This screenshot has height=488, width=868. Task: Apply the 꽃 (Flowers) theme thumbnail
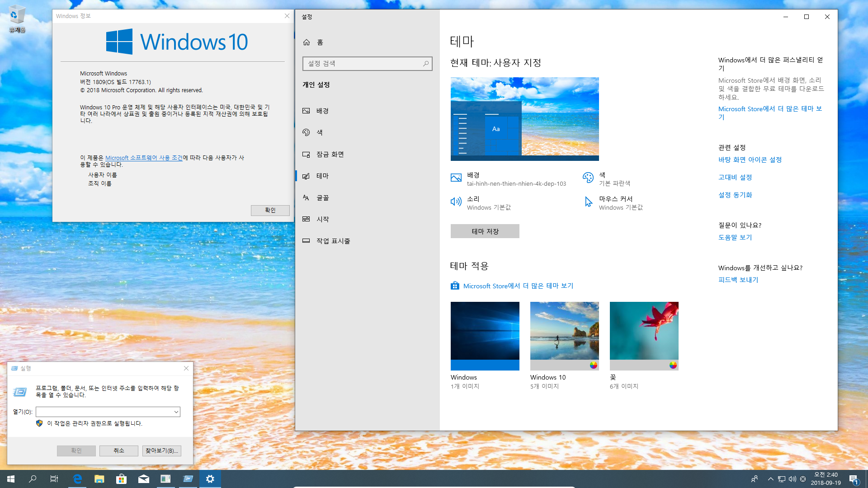coord(644,336)
